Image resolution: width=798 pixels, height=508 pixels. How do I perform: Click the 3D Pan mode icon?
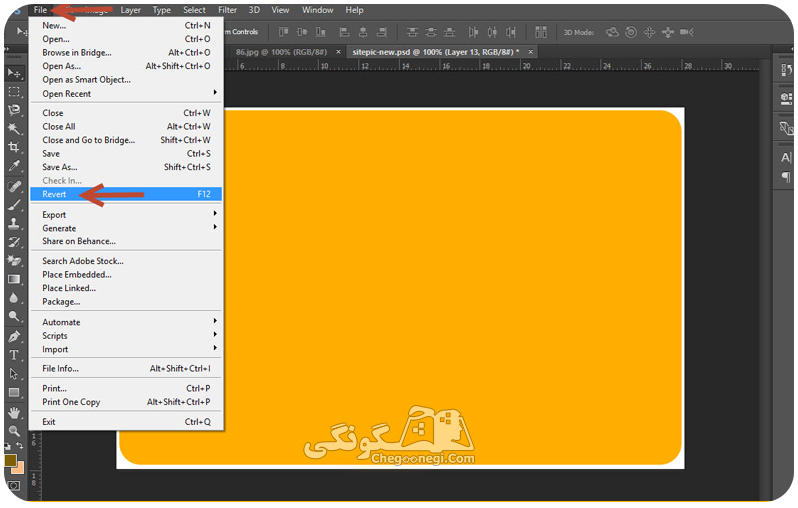649,32
